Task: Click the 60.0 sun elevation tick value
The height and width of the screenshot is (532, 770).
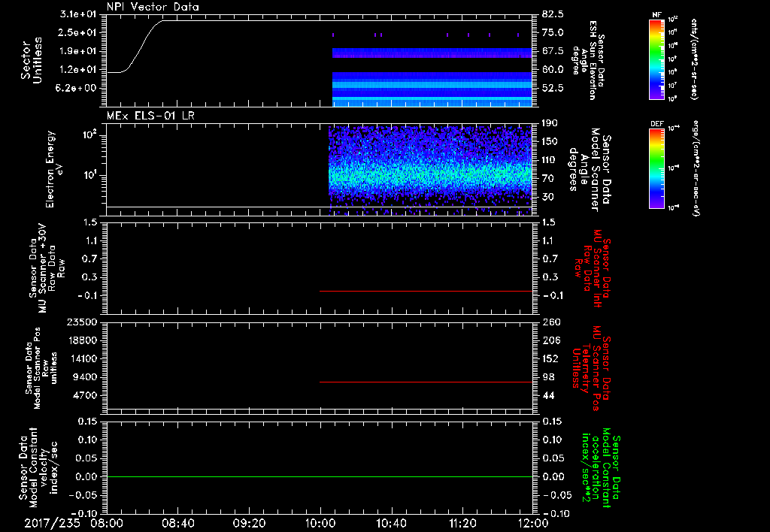Action: point(553,70)
